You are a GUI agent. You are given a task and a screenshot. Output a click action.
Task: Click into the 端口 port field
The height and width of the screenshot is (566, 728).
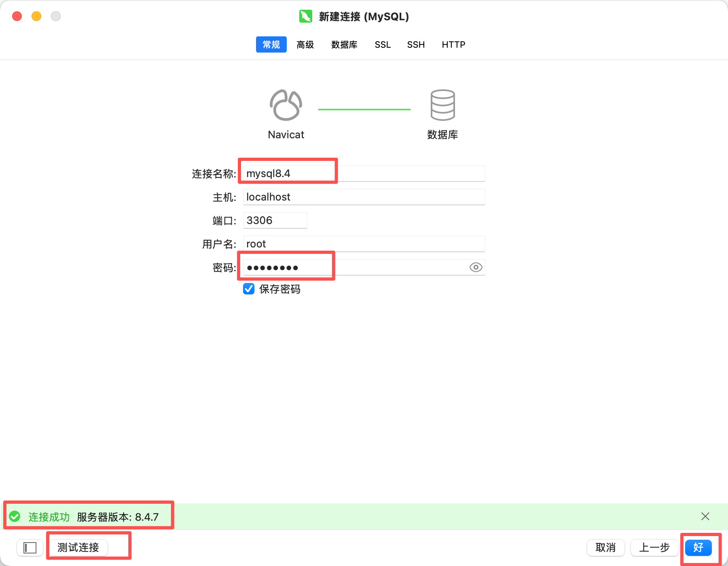pos(275,220)
